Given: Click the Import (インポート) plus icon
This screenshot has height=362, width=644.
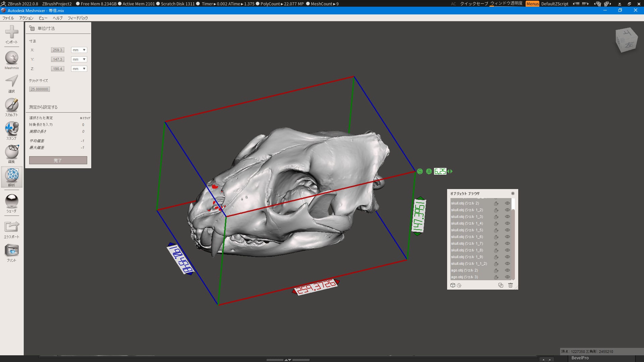Looking at the screenshot, I should pos(12,32).
